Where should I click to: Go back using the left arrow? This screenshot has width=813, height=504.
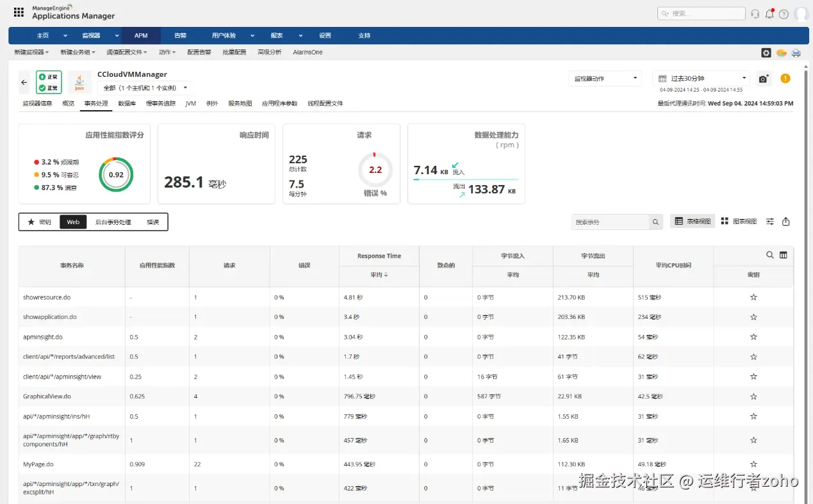24,83
